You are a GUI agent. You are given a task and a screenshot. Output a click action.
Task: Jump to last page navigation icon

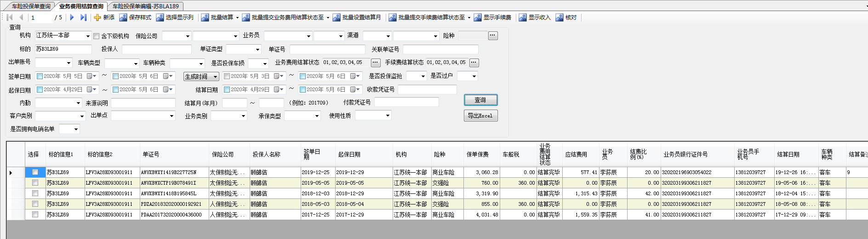[x=83, y=17]
